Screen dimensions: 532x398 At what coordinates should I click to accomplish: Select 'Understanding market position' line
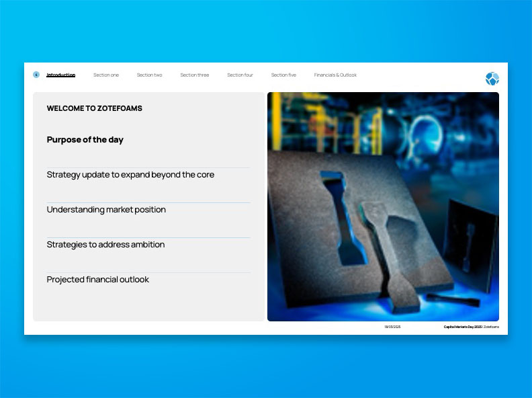(x=106, y=210)
